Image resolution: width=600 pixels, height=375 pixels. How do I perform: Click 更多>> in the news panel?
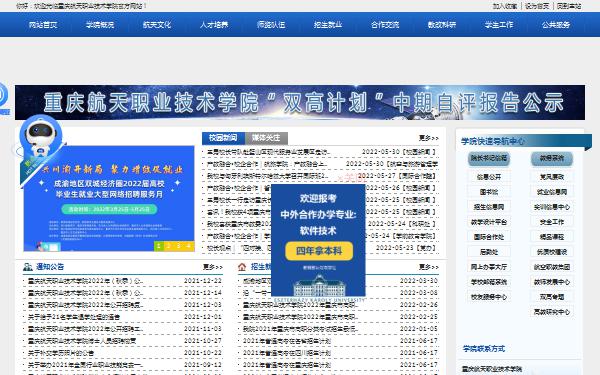(x=429, y=138)
